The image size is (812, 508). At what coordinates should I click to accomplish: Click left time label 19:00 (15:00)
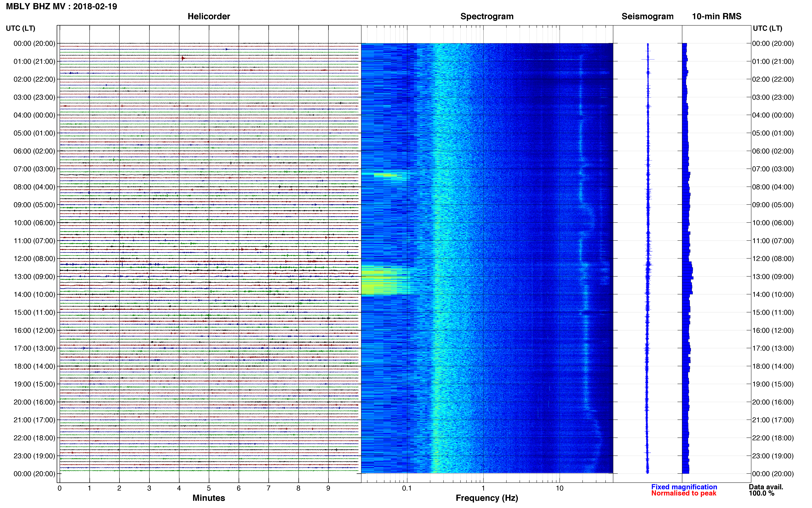(x=34, y=384)
